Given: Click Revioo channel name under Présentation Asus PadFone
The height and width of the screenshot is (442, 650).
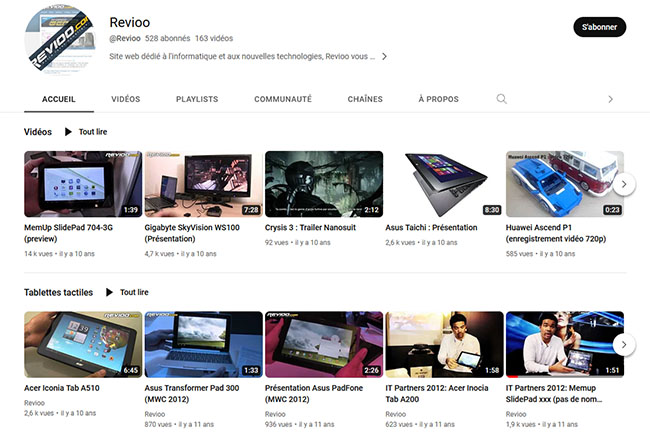Looking at the screenshot, I should (x=275, y=414).
